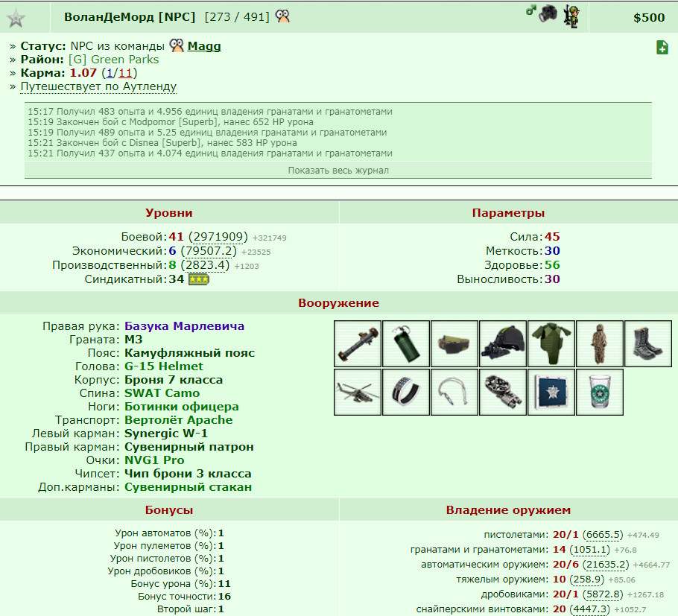
Task: Open the Synergic W-1 bracelet thumbnail
Action: (406, 392)
